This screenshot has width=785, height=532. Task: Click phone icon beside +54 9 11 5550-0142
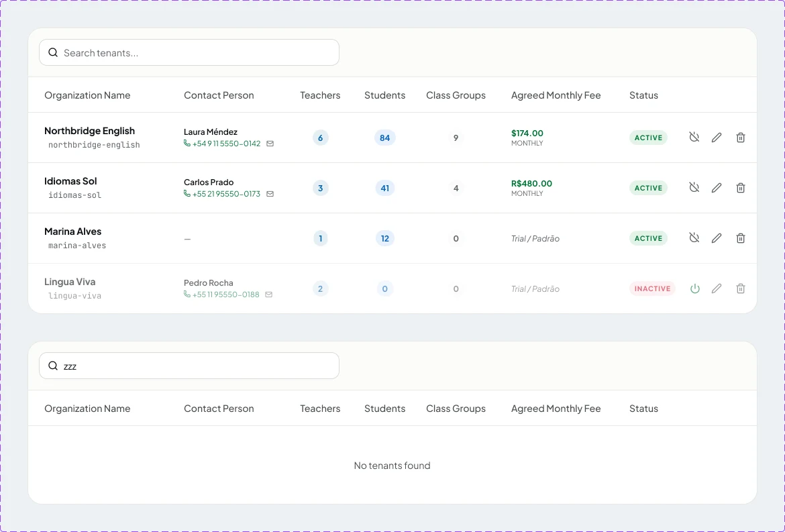click(x=187, y=143)
